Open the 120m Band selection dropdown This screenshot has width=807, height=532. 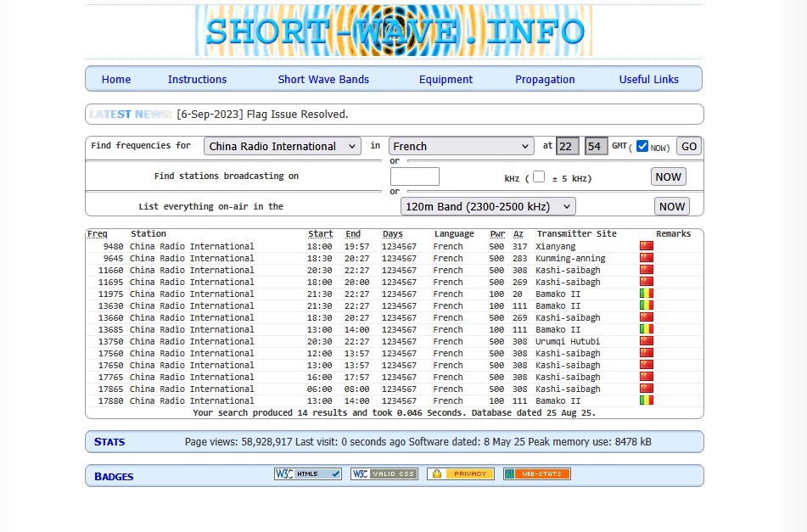[x=488, y=206]
